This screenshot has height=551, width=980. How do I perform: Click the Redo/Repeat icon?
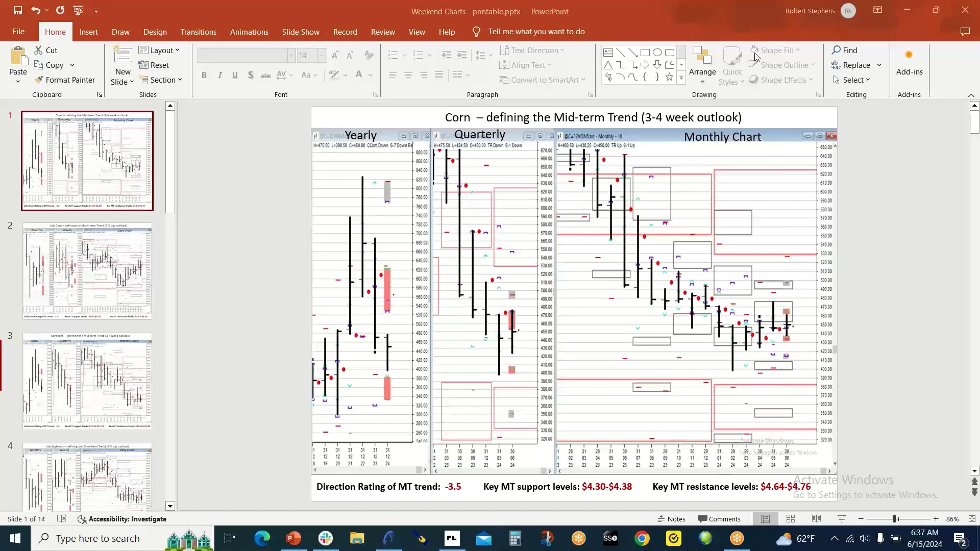pyautogui.click(x=60, y=10)
